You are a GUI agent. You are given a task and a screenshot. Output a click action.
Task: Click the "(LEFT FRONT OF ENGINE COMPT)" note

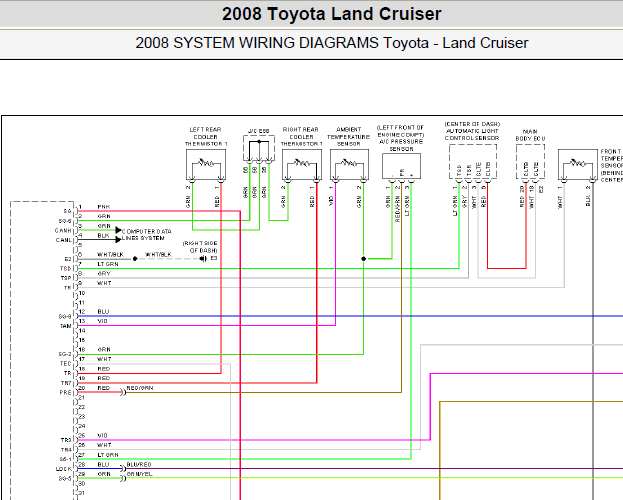[x=400, y=131]
